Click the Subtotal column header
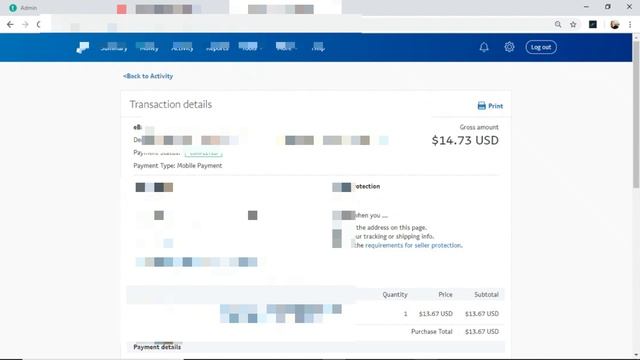Viewport: 640px width, 360px height. tap(486, 294)
